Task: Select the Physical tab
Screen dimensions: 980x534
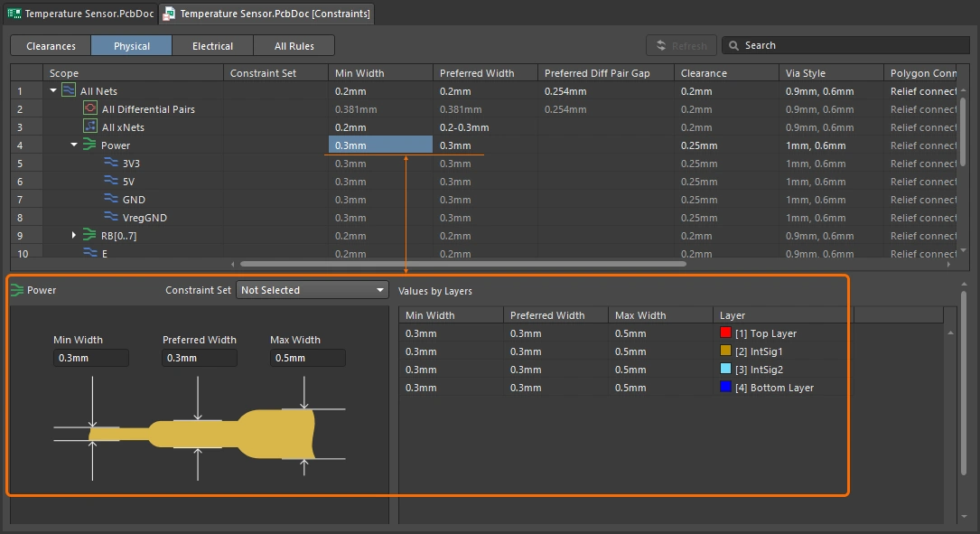Action: pyautogui.click(x=131, y=46)
